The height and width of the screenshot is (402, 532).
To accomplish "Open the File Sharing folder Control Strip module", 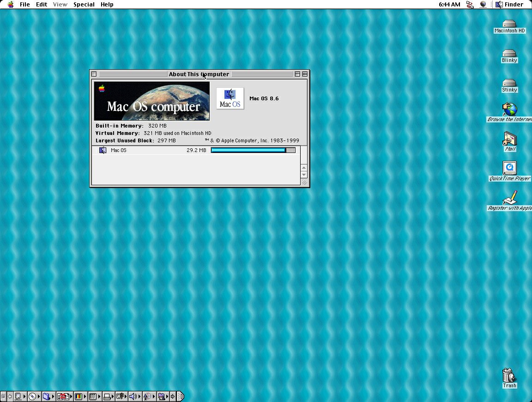I will (x=48, y=396).
